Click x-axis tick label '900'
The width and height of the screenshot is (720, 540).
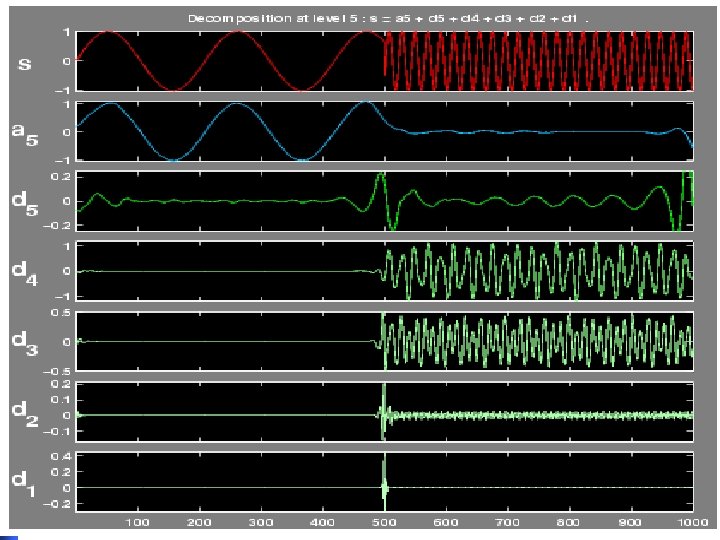pyautogui.click(x=631, y=522)
